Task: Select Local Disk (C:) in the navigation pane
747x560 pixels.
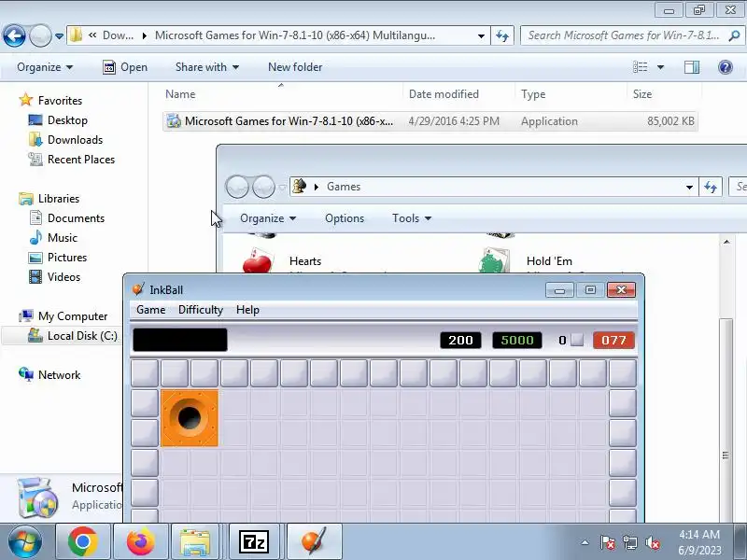Action: 73,336
